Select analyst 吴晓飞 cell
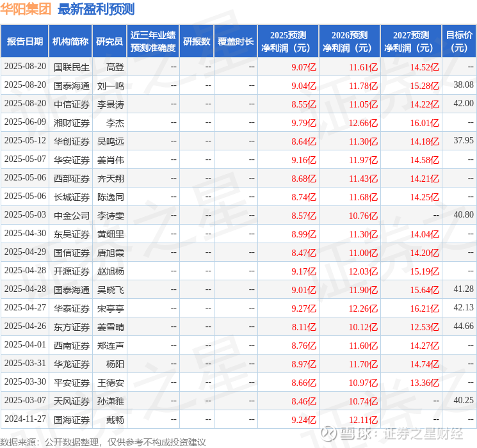Image resolution: width=477 pixels, height=448 pixels. pyautogui.click(x=110, y=290)
